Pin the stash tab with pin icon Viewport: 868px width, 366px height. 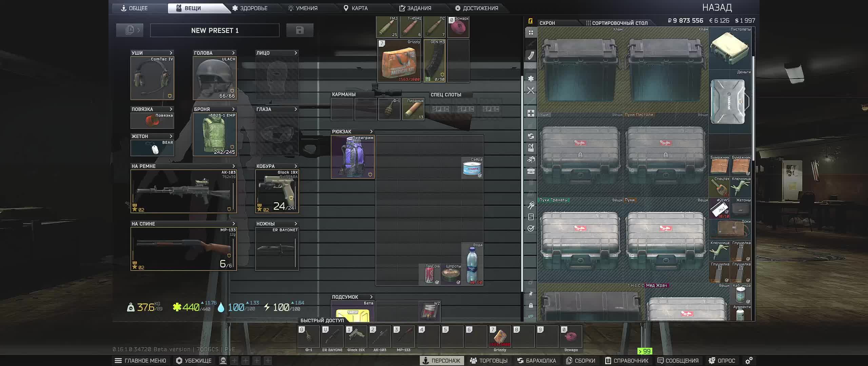click(x=531, y=294)
